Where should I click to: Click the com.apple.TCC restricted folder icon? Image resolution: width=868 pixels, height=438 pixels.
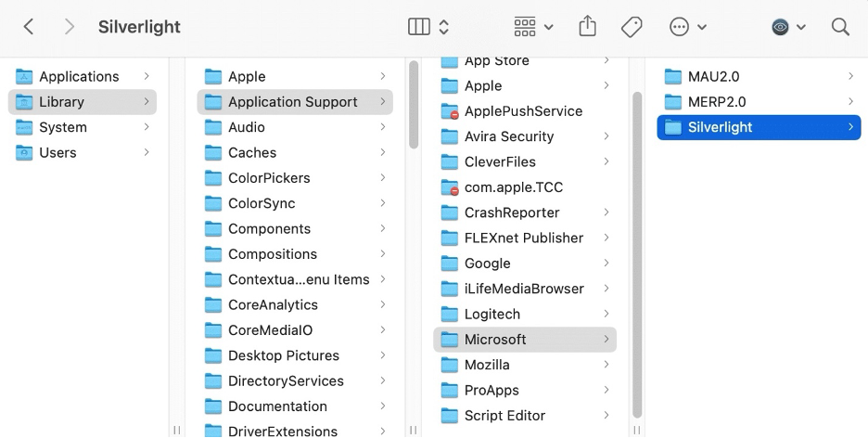pos(450,187)
